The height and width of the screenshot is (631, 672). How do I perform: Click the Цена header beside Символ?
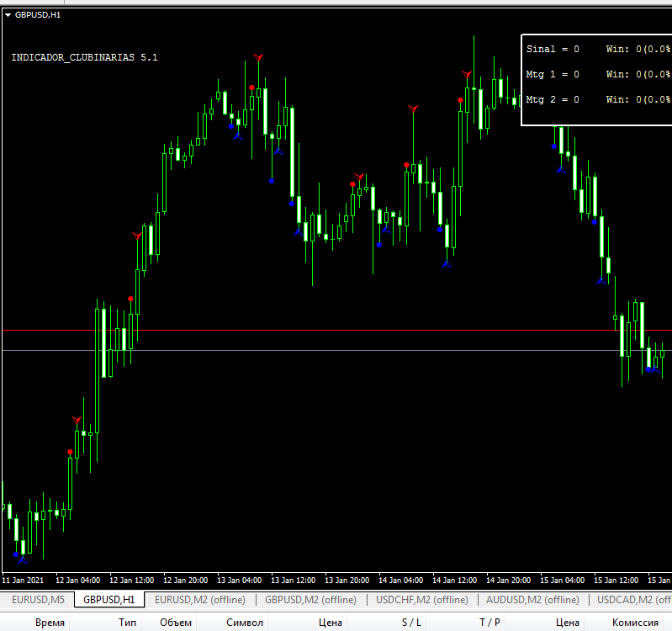[x=331, y=623]
